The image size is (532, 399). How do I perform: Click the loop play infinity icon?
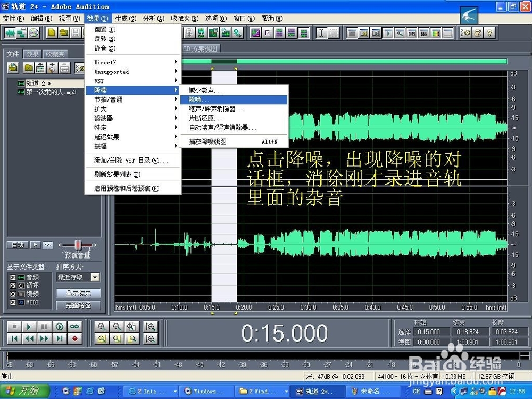point(74,326)
